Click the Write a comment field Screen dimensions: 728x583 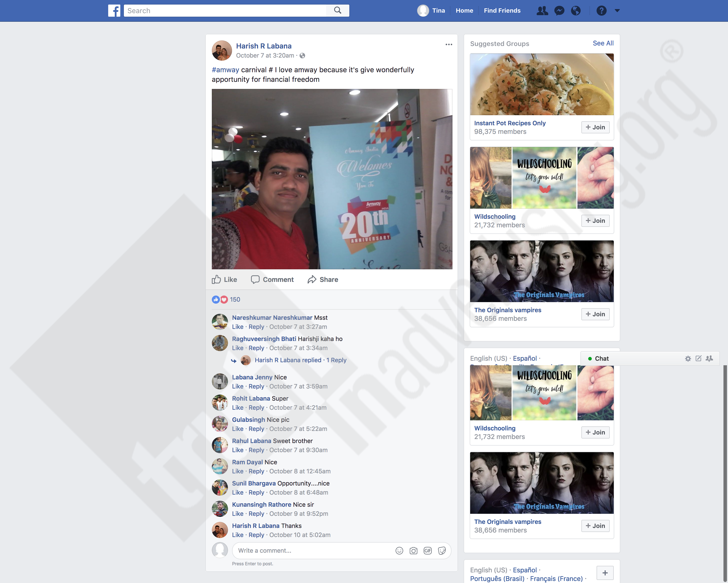314,551
